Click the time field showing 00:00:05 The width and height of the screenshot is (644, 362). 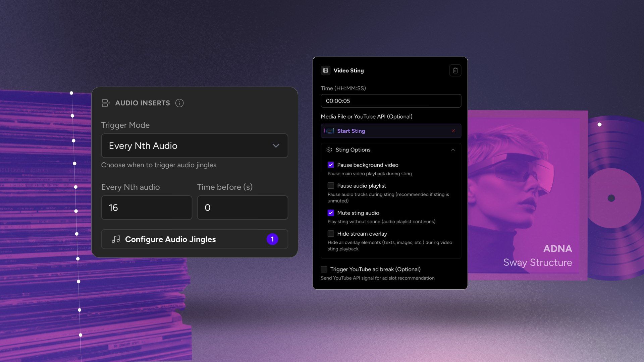[391, 101]
